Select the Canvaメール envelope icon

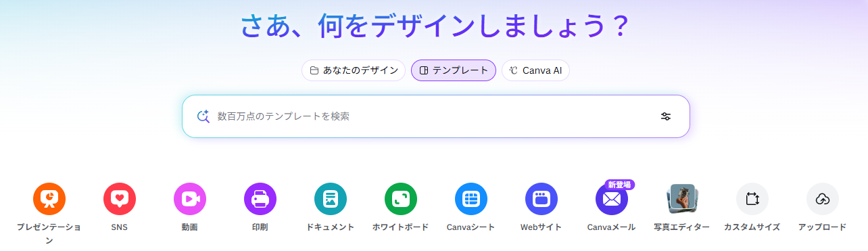612,199
